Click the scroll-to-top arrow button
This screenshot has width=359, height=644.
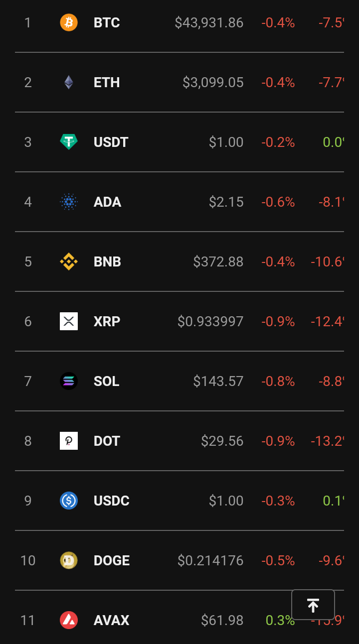pyautogui.click(x=313, y=605)
